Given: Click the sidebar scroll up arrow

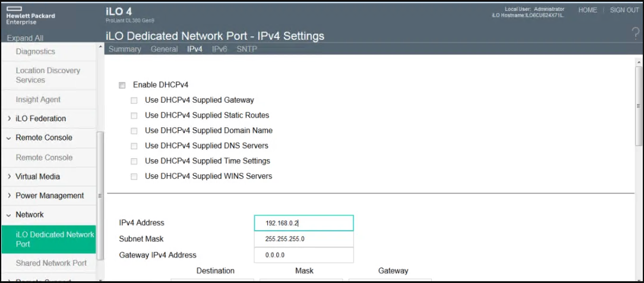Looking at the screenshot, I should tap(100, 46).
